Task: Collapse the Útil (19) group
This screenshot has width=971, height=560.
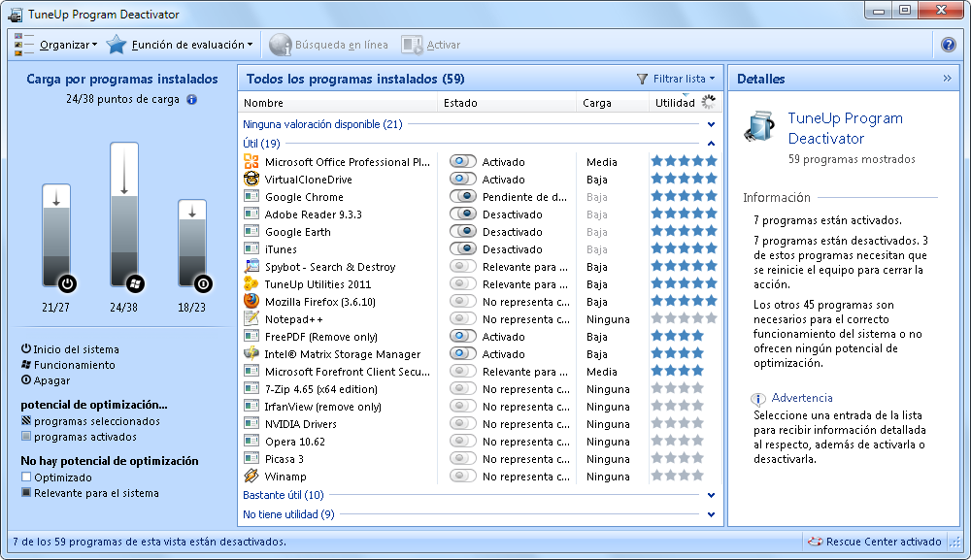Action: pyautogui.click(x=711, y=144)
